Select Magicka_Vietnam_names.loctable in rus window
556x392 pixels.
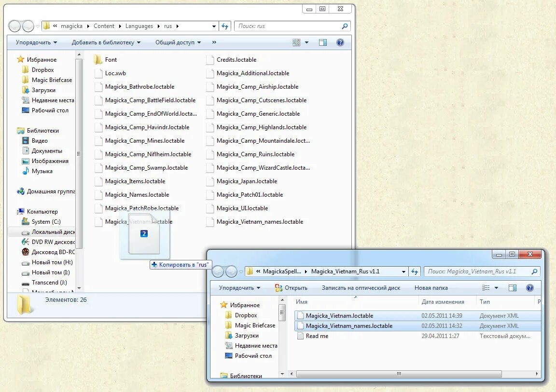click(255, 222)
